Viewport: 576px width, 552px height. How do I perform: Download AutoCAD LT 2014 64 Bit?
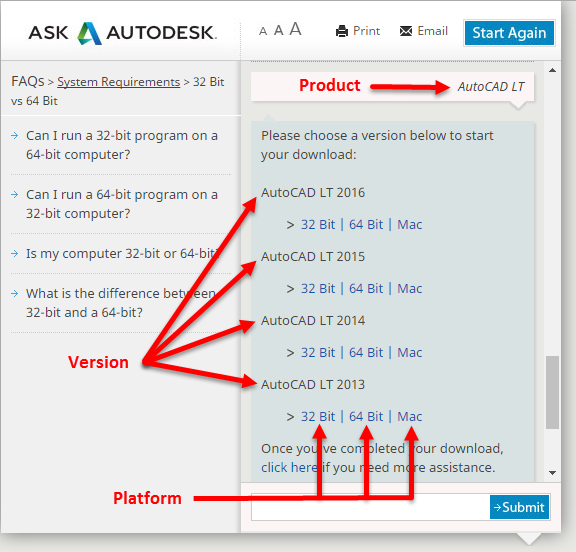click(x=366, y=352)
